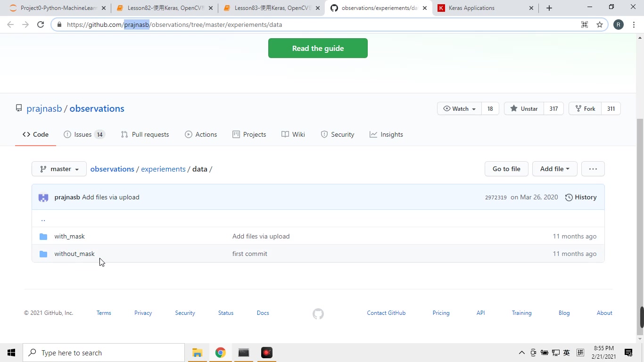This screenshot has width=644, height=362.
Task: Click the bookmark star in the address bar
Action: click(x=599, y=25)
